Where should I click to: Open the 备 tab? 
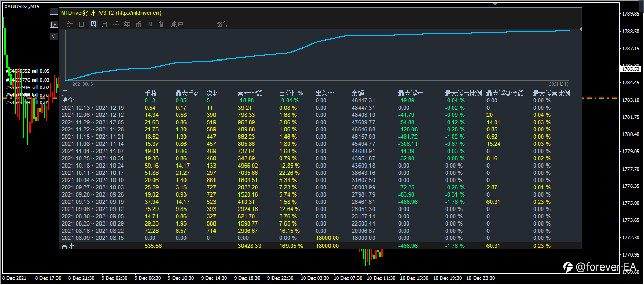pos(161,24)
